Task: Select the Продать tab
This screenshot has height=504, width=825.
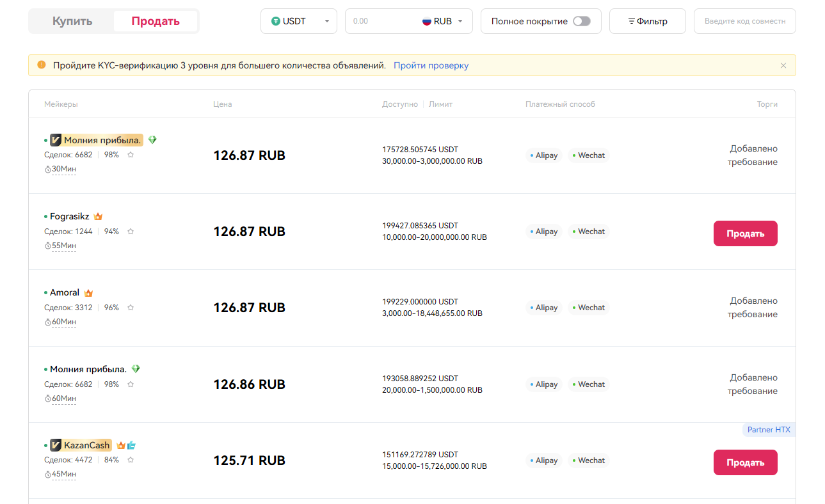Action: pyautogui.click(x=156, y=21)
